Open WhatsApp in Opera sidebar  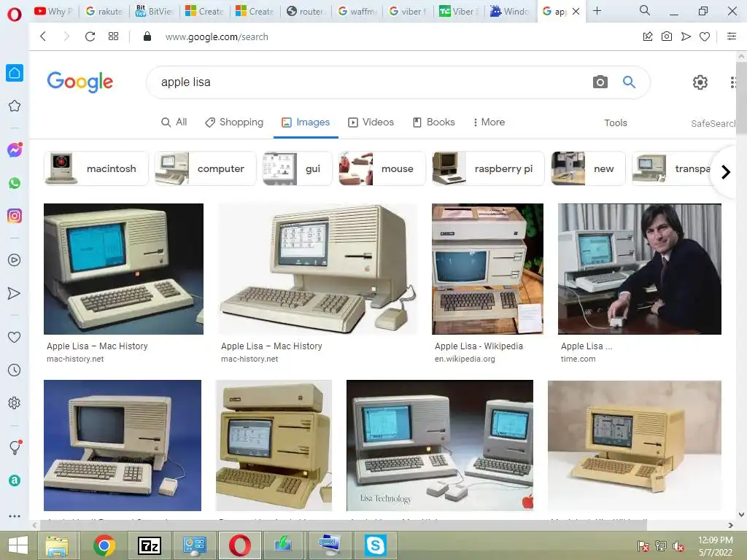[15, 183]
